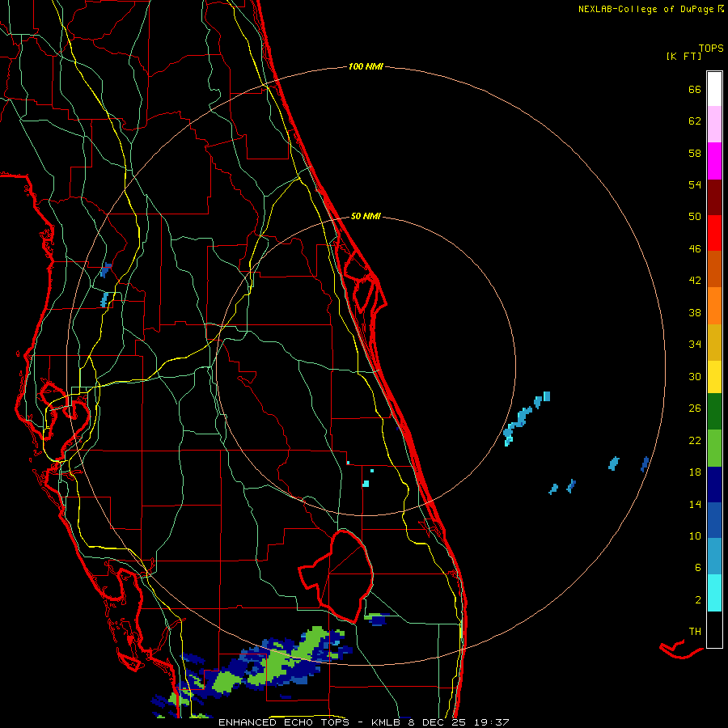Viewport: 728px width, 728px height.
Task: Click the legend value '46'
Action: [x=695, y=249]
